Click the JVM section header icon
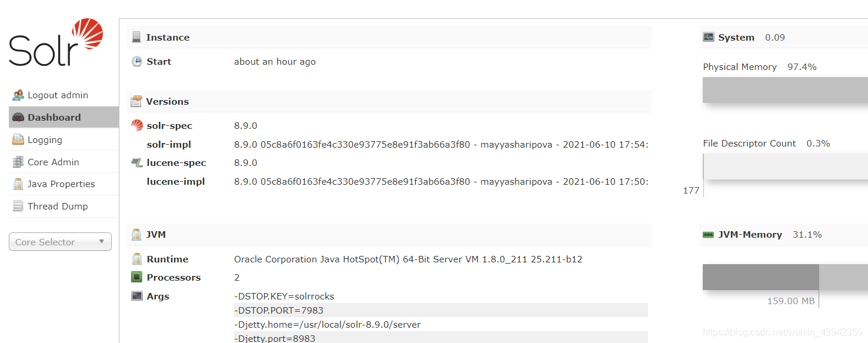Viewport: 868px width, 343px height. pos(136,234)
